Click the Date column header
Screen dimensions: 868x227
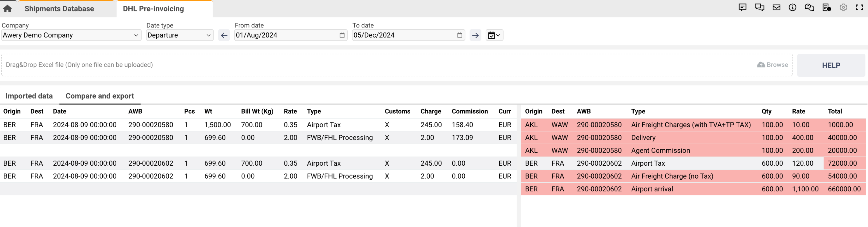[x=60, y=111]
